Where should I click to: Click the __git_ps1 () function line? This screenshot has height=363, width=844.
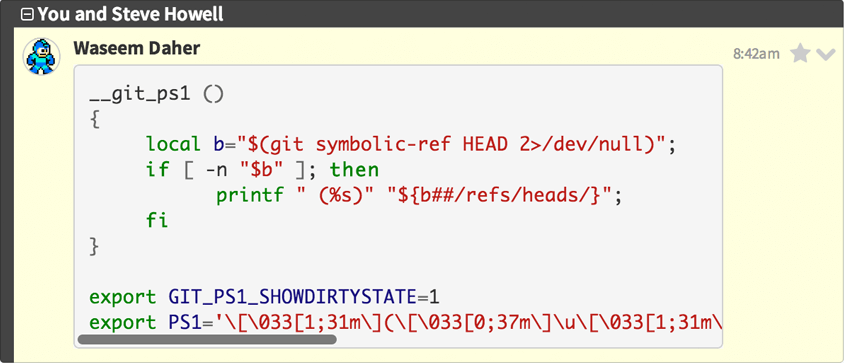pyautogui.click(x=156, y=95)
